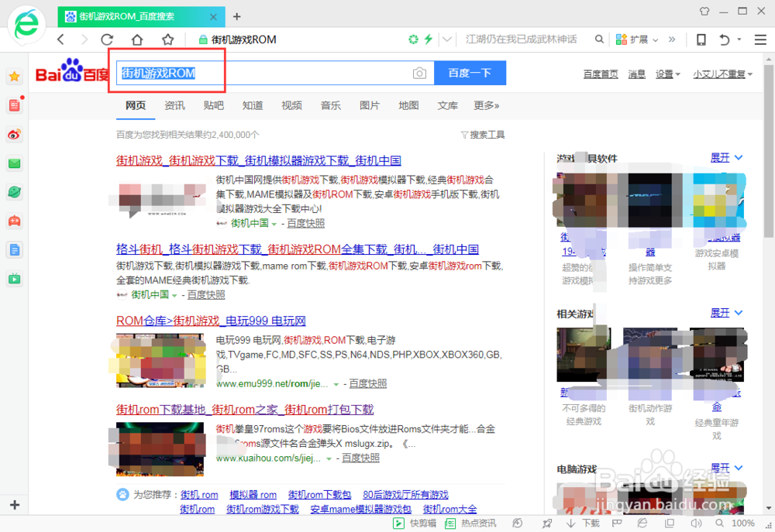This screenshot has height=532, width=775.
Task: Click the undo closed-tab arrow icon
Action: coord(725,39)
